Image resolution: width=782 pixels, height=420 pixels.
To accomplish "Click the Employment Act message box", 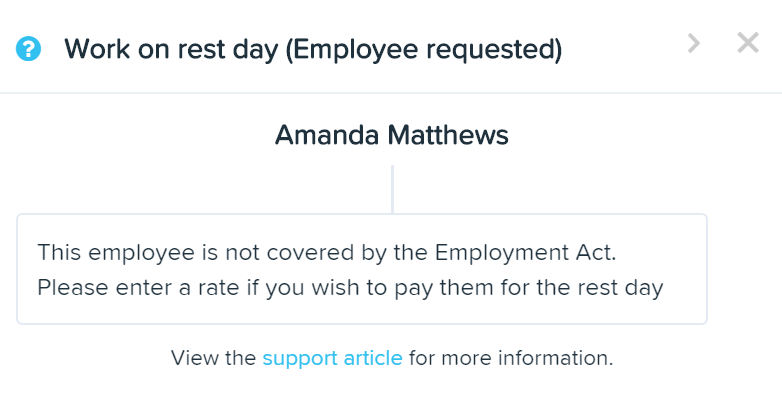I will click(x=362, y=269).
